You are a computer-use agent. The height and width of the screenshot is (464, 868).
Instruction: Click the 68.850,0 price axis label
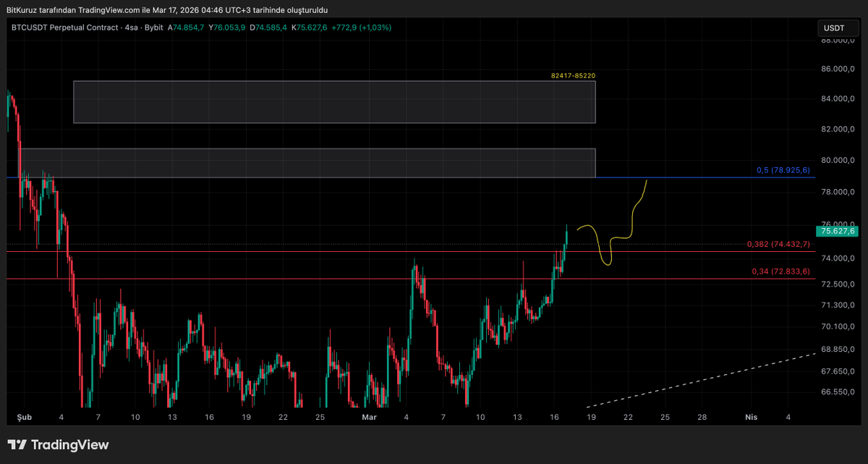click(838, 349)
